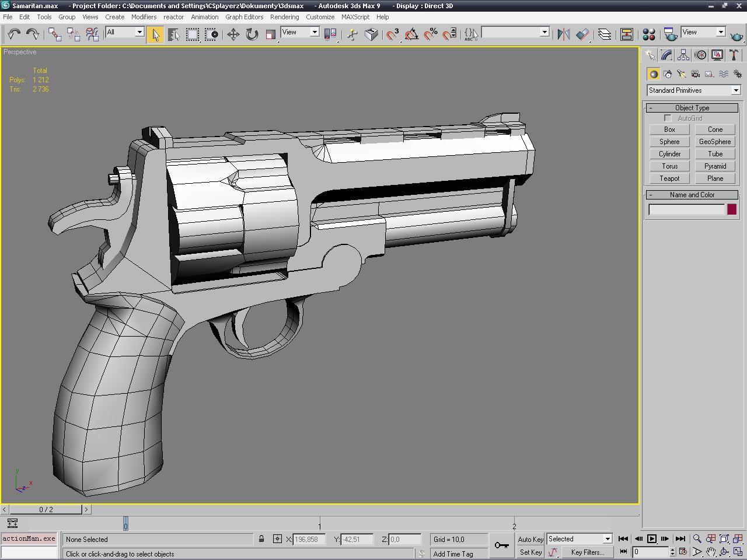Click the object name input field
The width and height of the screenshot is (747, 560).
pyautogui.click(x=686, y=209)
